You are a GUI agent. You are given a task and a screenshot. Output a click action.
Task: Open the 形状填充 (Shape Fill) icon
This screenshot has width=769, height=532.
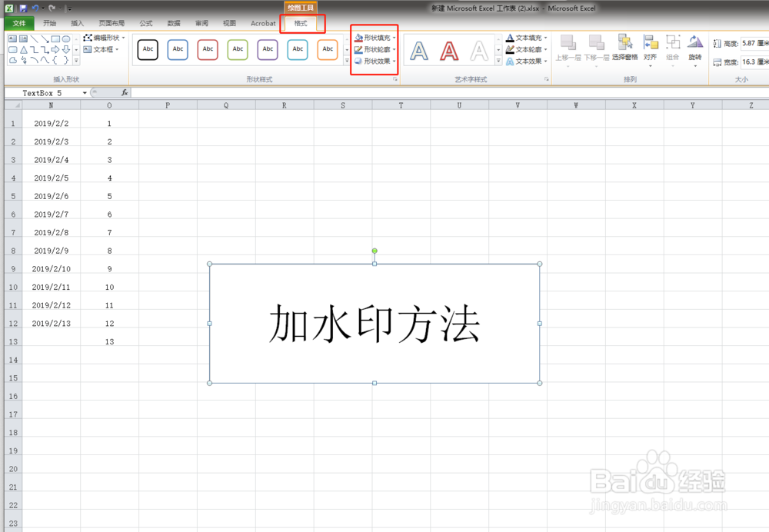(x=360, y=38)
